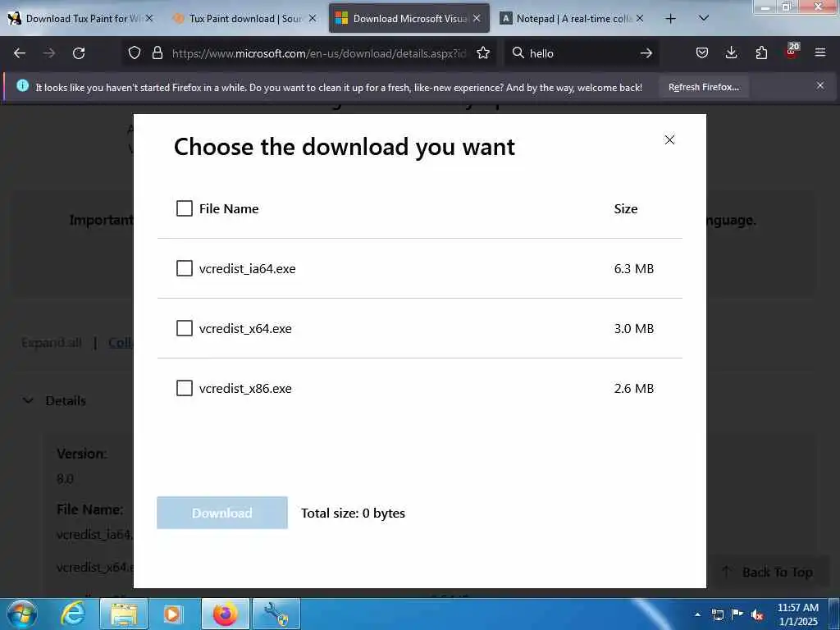Open the tracking protection shield icon
The image size is (840, 630).
pyautogui.click(x=135, y=53)
